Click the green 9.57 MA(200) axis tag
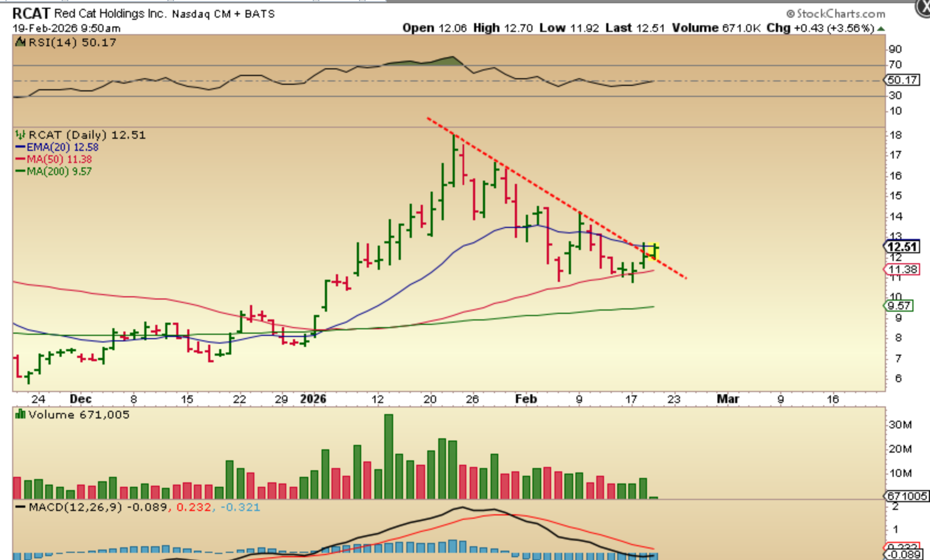 899,306
